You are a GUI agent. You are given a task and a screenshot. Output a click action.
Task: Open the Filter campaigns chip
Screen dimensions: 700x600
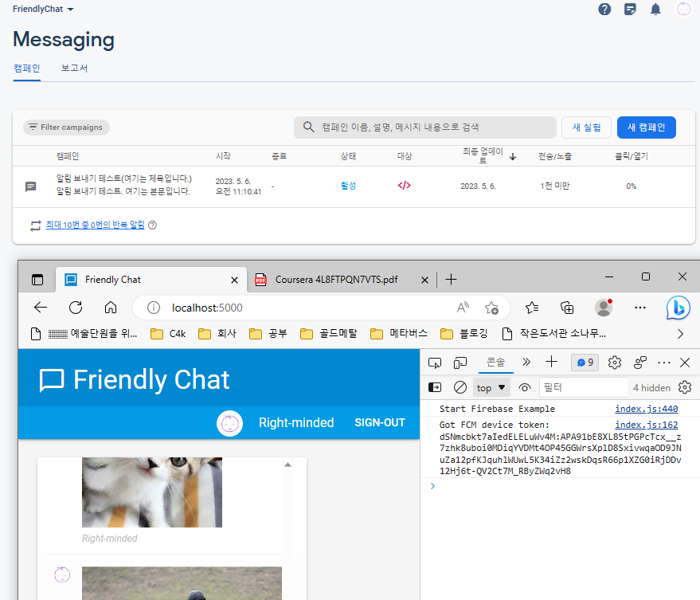point(66,127)
